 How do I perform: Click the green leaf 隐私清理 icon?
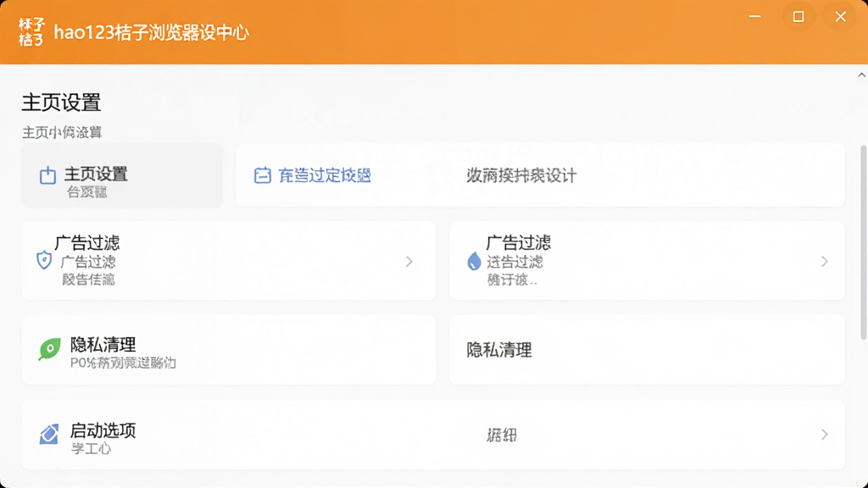click(49, 349)
